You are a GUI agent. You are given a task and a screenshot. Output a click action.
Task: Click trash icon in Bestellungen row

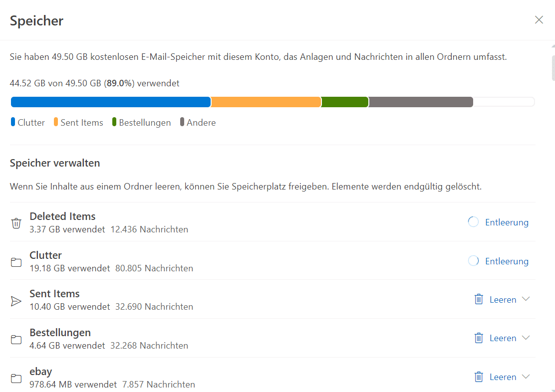coord(479,338)
